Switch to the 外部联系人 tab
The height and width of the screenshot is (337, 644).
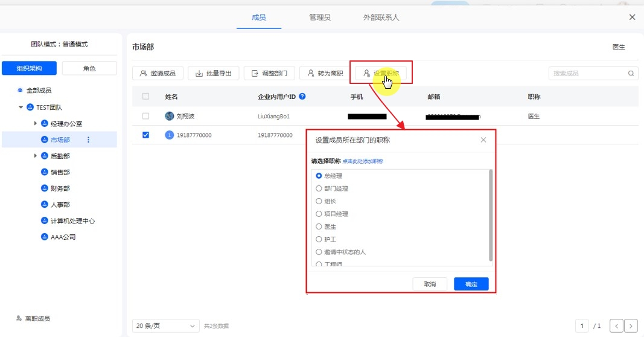click(x=381, y=18)
